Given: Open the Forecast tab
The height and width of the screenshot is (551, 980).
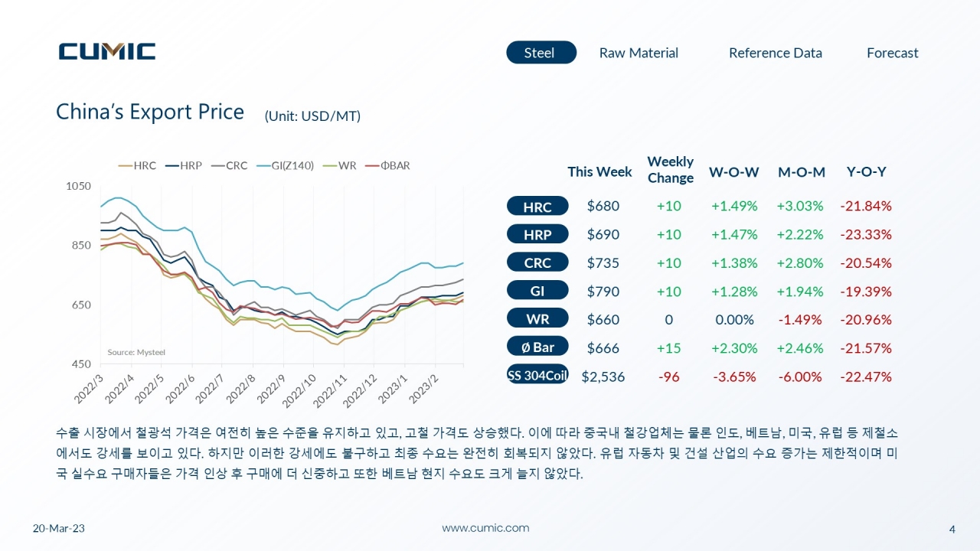Looking at the screenshot, I should pyautogui.click(x=892, y=53).
